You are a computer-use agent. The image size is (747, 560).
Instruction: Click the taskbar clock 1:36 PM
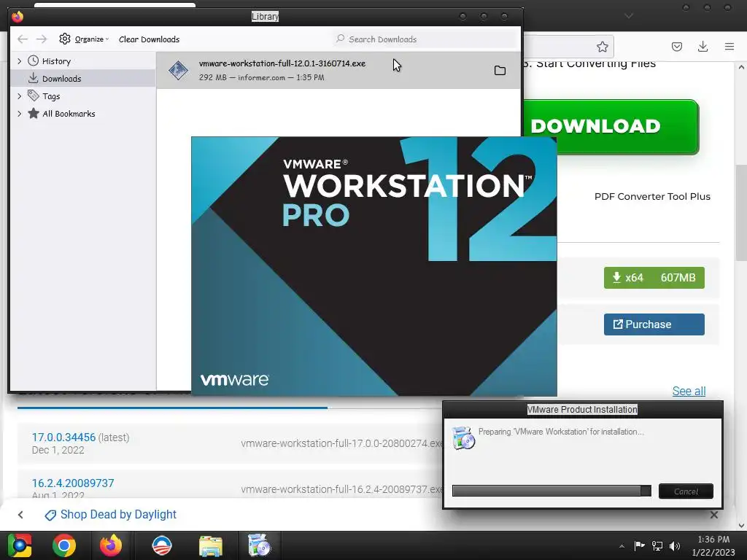[713, 540]
